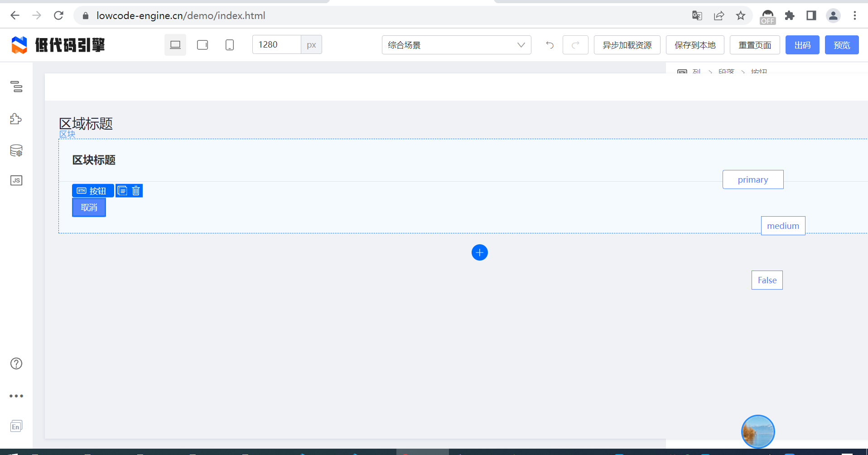The height and width of the screenshot is (455, 868).
Task: Switch to tablet viewport
Action: coord(202,44)
